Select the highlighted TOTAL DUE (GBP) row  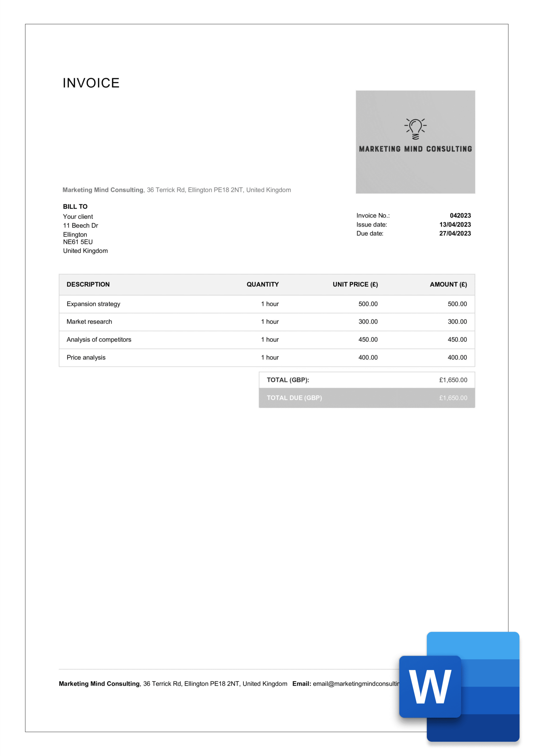pyautogui.click(x=367, y=398)
